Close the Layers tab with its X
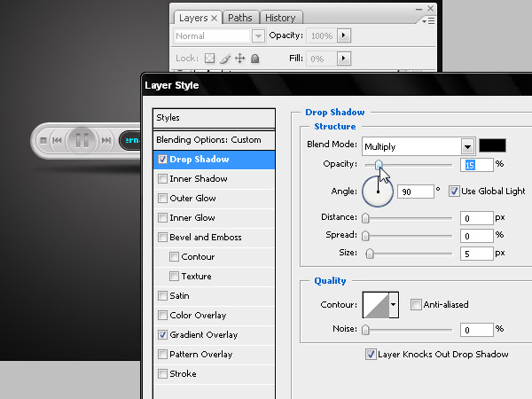Screen dimensions: 532x399 [214, 18]
